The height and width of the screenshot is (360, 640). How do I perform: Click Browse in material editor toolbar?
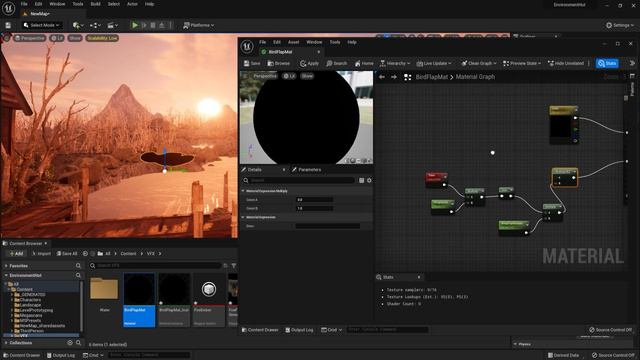coord(278,64)
